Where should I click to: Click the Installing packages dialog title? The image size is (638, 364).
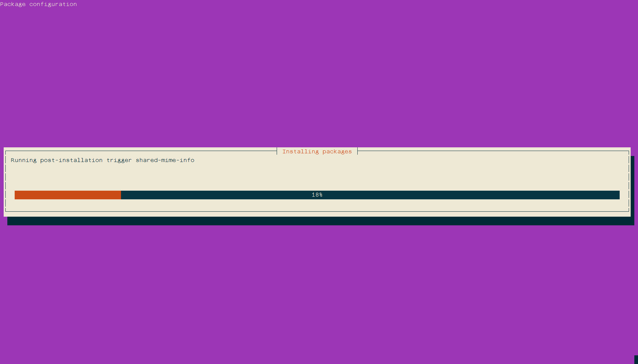tap(317, 151)
